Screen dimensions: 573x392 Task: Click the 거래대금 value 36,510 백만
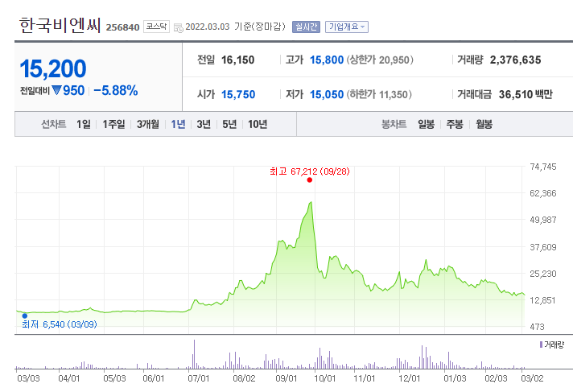click(x=526, y=94)
